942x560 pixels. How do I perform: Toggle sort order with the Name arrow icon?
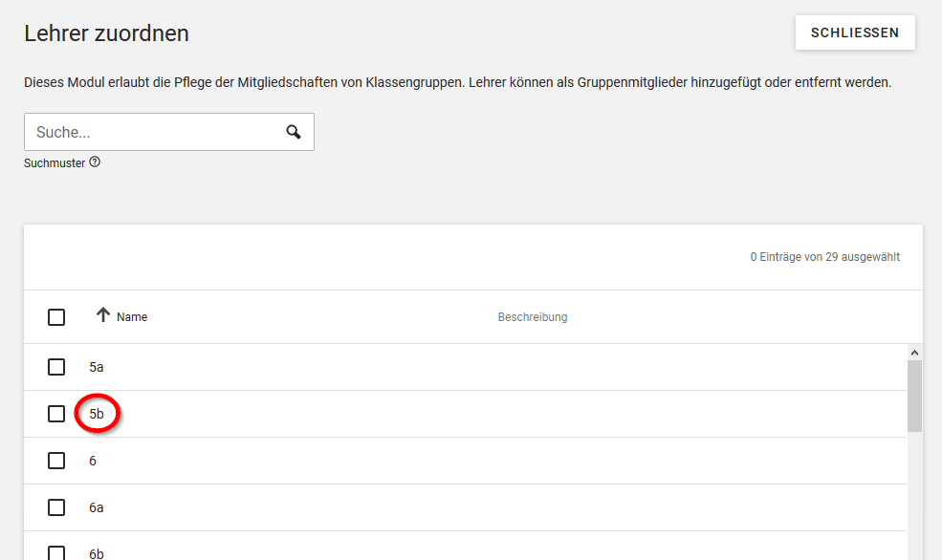103,315
